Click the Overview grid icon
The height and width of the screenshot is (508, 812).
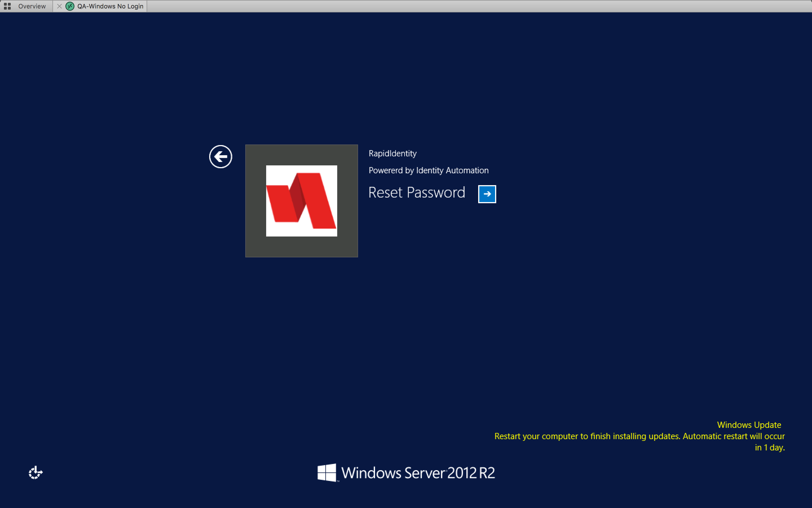[x=7, y=6]
